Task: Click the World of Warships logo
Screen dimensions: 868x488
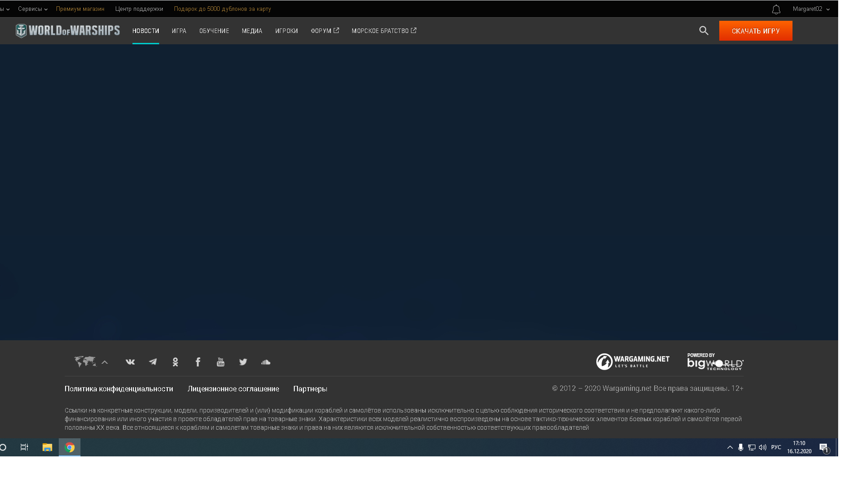Action: point(68,31)
